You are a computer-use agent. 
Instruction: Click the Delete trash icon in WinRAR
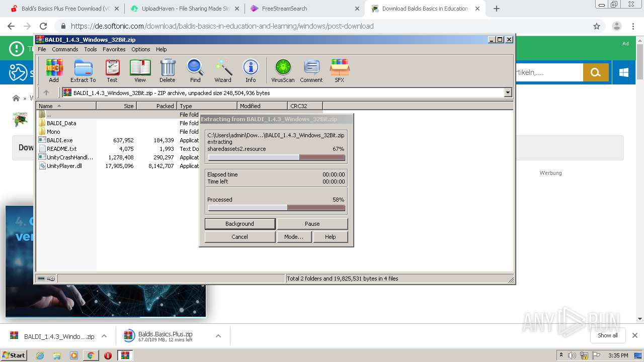tap(168, 70)
